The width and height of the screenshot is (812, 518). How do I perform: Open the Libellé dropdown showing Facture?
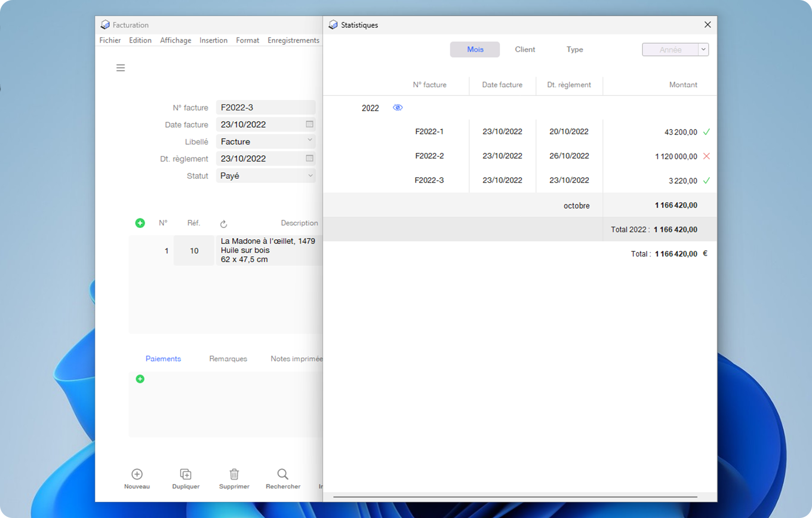(310, 141)
